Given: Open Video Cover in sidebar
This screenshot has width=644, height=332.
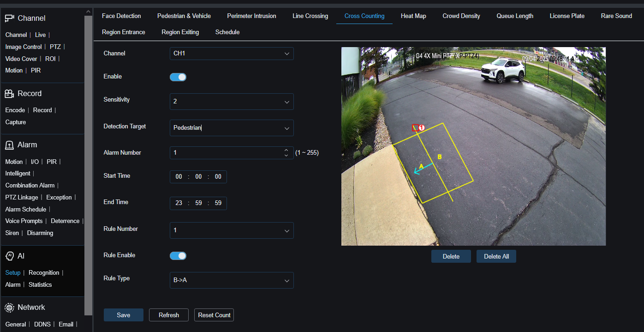Looking at the screenshot, I should 21,59.
